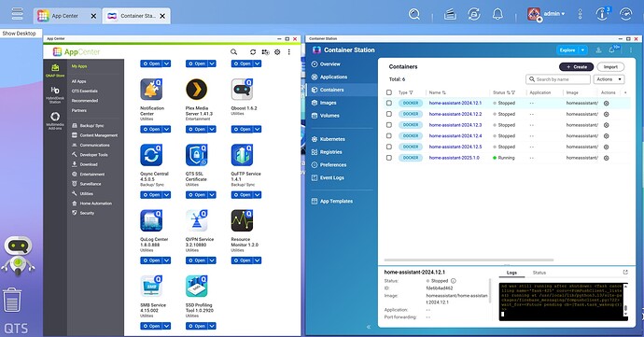Open the Recycle Bin on QTS desktop
Image resolution: width=644 pixels, height=337 pixels.
coord(12,300)
